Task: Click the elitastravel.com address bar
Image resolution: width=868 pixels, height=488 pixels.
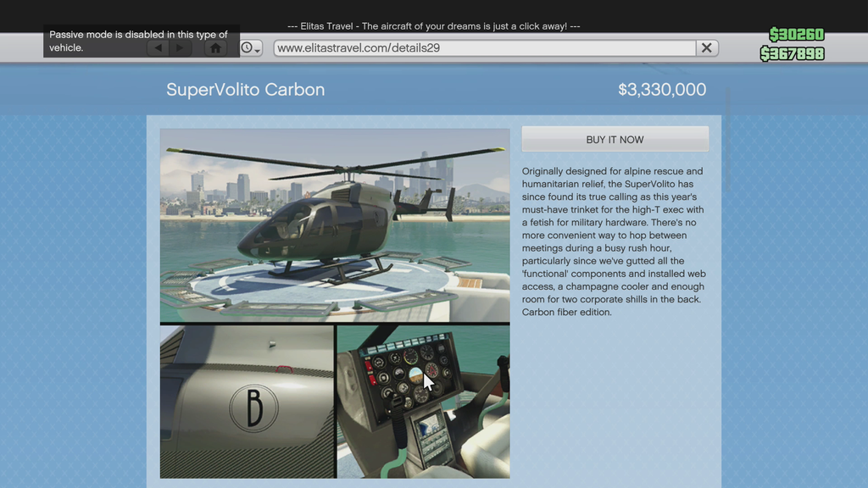Action: point(484,48)
